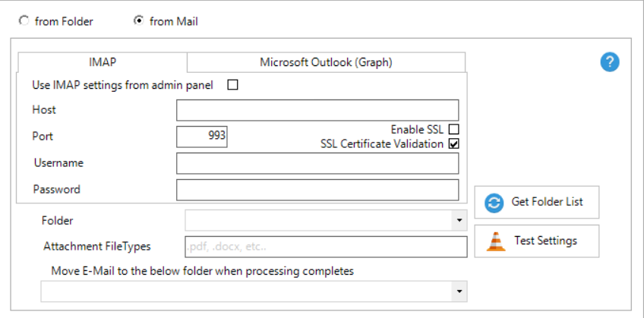Click the refresh icon on Get Folder List
The image size is (644, 318).
[494, 203]
